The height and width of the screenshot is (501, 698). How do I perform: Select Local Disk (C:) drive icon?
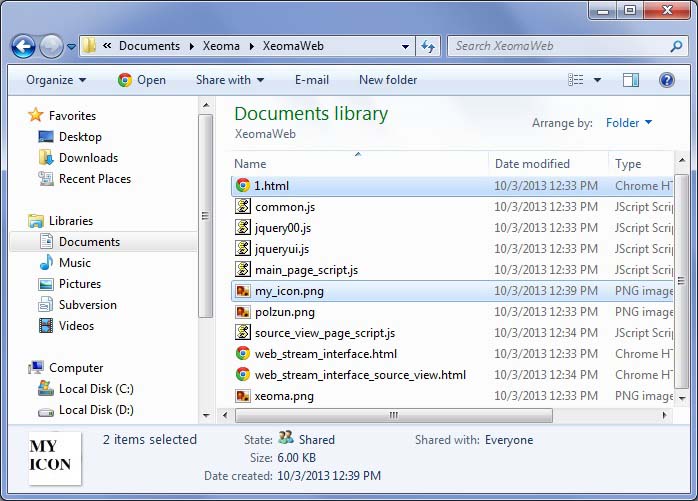pyautogui.click(x=46, y=389)
